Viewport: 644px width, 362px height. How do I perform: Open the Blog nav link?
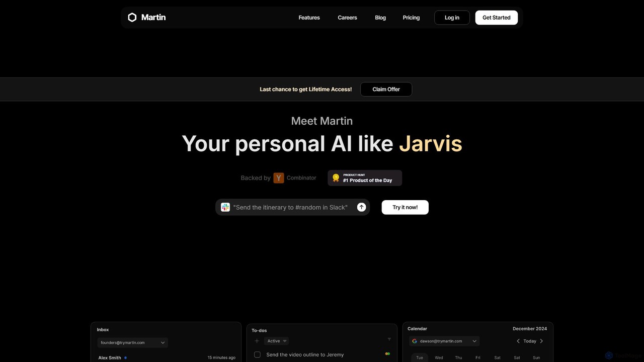(380, 18)
